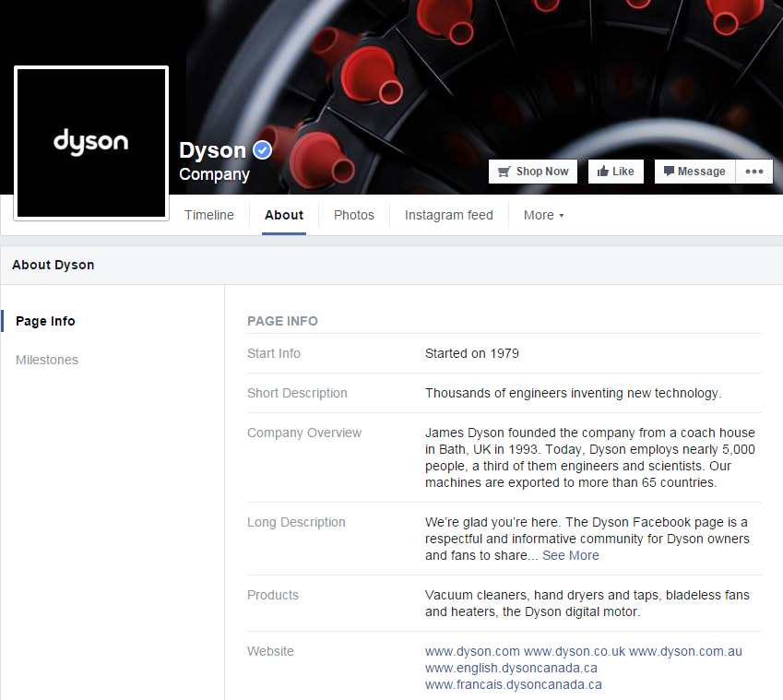Click the 'PAGE INFO' section heading
Viewport: 783px width, 700px height.
[x=282, y=321]
